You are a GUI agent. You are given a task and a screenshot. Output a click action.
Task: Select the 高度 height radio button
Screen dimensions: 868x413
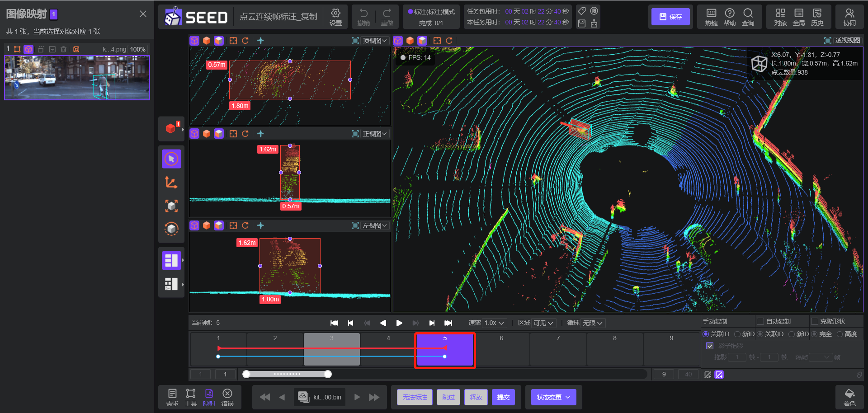pyautogui.click(x=840, y=334)
